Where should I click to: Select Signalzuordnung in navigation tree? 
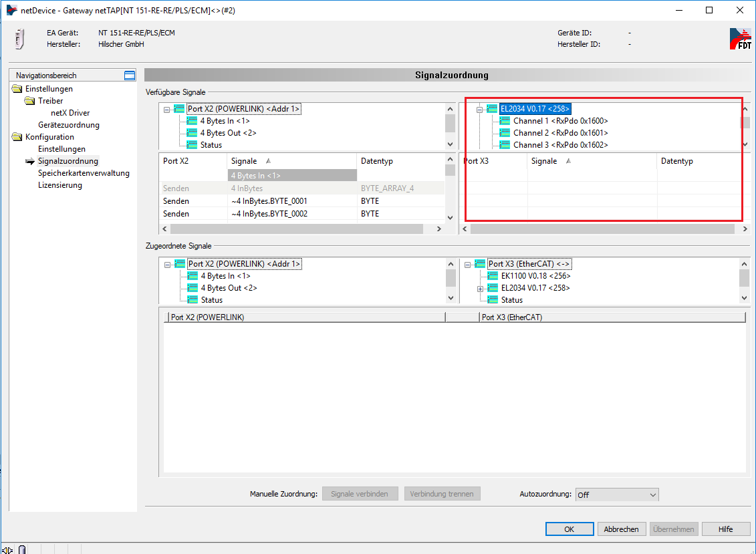(68, 161)
